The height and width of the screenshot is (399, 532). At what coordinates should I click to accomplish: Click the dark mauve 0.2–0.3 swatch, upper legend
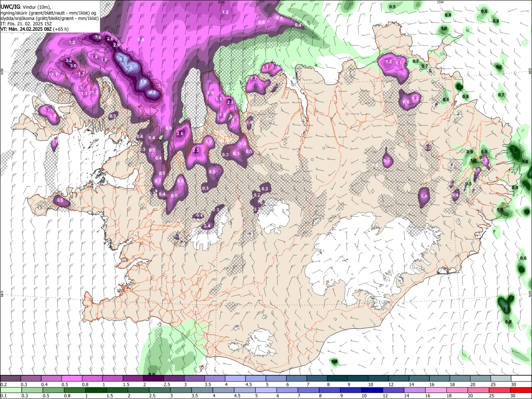11,379
